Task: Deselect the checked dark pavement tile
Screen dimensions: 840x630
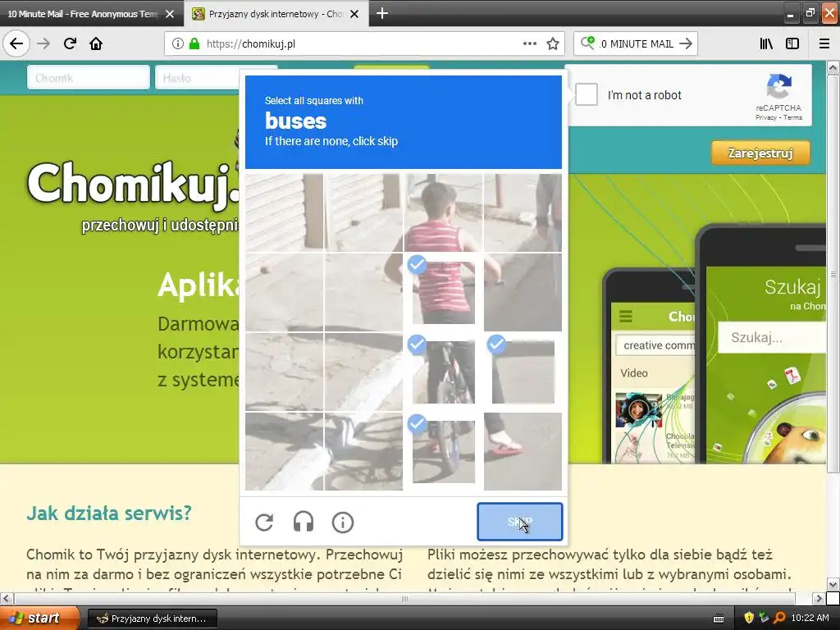Action: 523,372
